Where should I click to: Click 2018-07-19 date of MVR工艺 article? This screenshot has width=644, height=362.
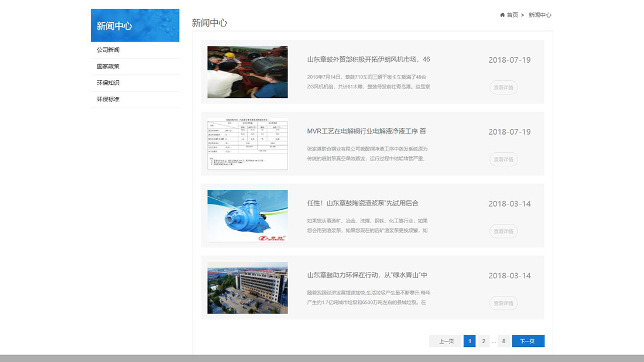509,132
